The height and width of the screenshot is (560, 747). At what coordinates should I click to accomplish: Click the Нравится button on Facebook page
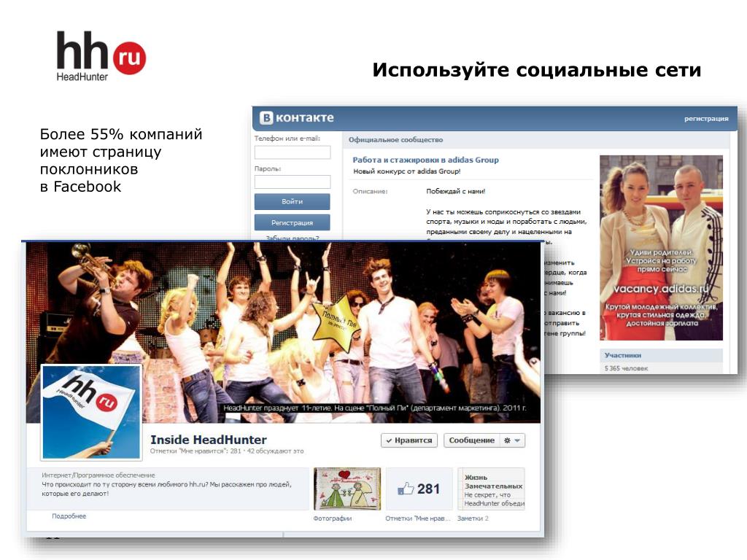(409, 440)
